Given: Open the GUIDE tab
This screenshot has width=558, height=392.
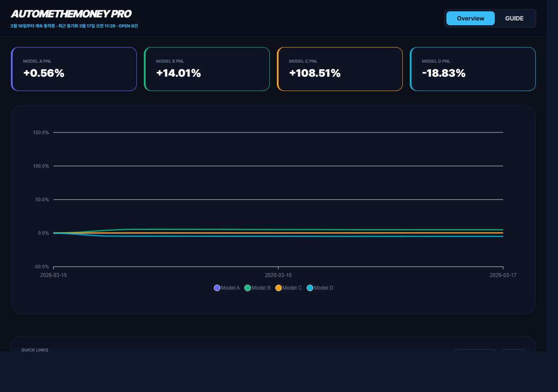Looking at the screenshot, I should [x=514, y=18].
